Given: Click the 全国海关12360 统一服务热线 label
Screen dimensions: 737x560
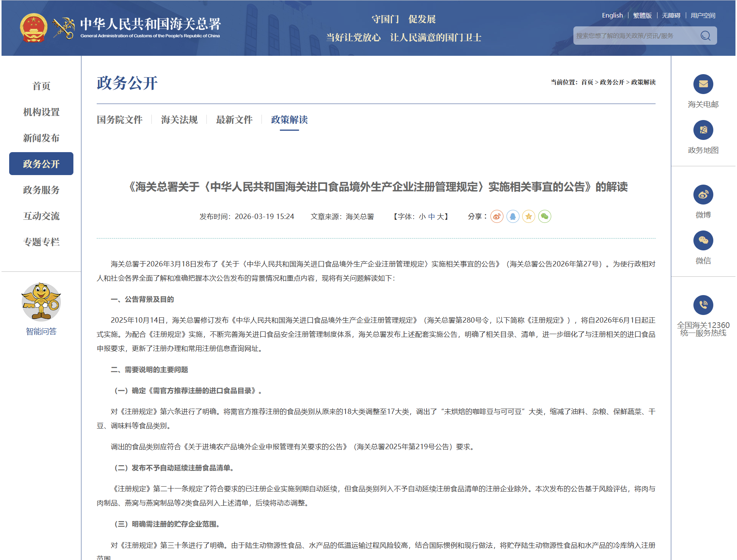Looking at the screenshot, I should [x=703, y=329].
